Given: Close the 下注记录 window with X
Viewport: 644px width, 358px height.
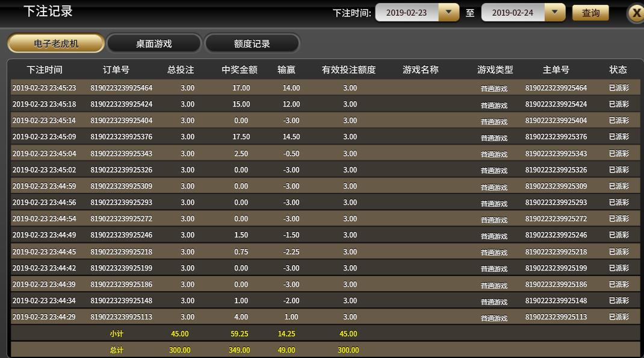Looking at the screenshot, I should click(x=637, y=13).
